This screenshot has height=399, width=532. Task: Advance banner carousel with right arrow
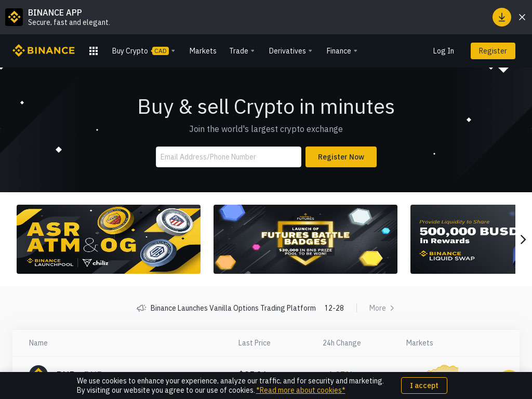pos(523,239)
